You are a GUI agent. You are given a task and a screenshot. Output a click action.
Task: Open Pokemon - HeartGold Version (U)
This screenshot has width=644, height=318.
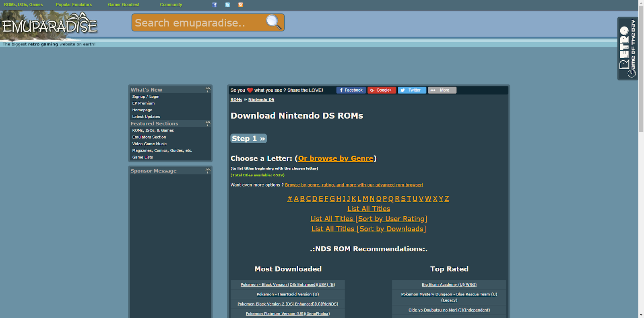point(288,294)
